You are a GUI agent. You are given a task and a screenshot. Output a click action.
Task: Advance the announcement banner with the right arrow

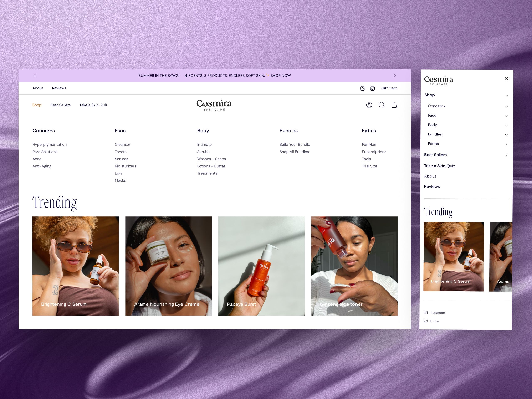(x=395, y=76)
